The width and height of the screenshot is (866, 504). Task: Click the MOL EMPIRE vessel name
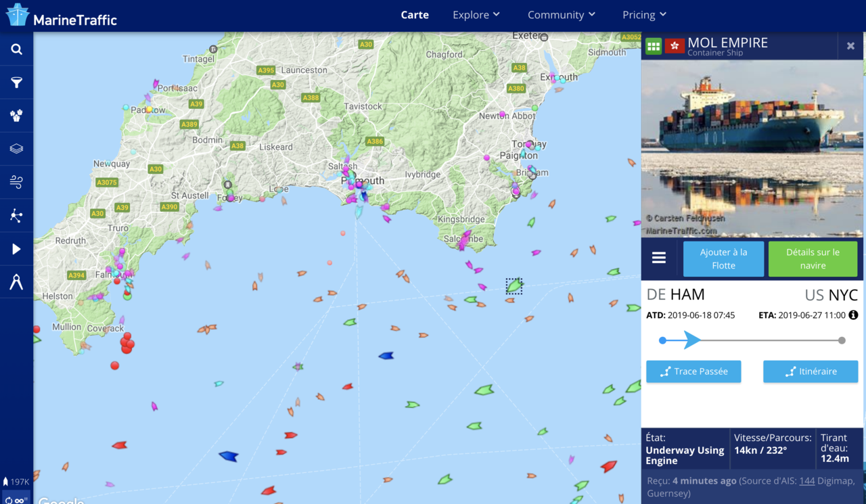pos(727,43)
